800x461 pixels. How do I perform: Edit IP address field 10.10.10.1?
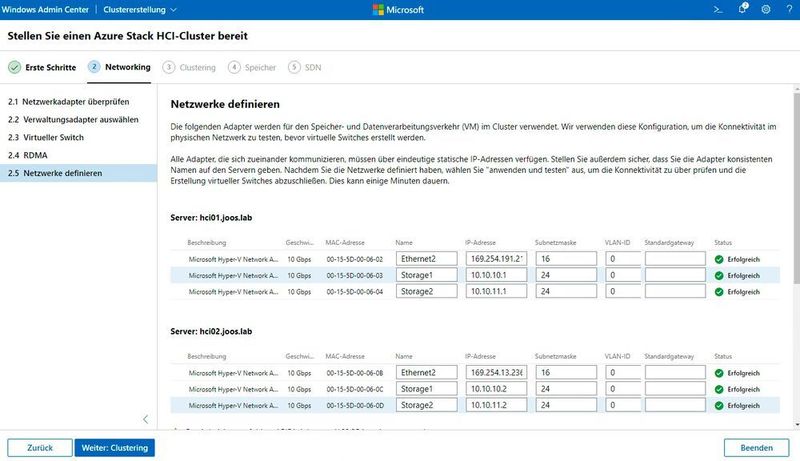pos(496,275)
